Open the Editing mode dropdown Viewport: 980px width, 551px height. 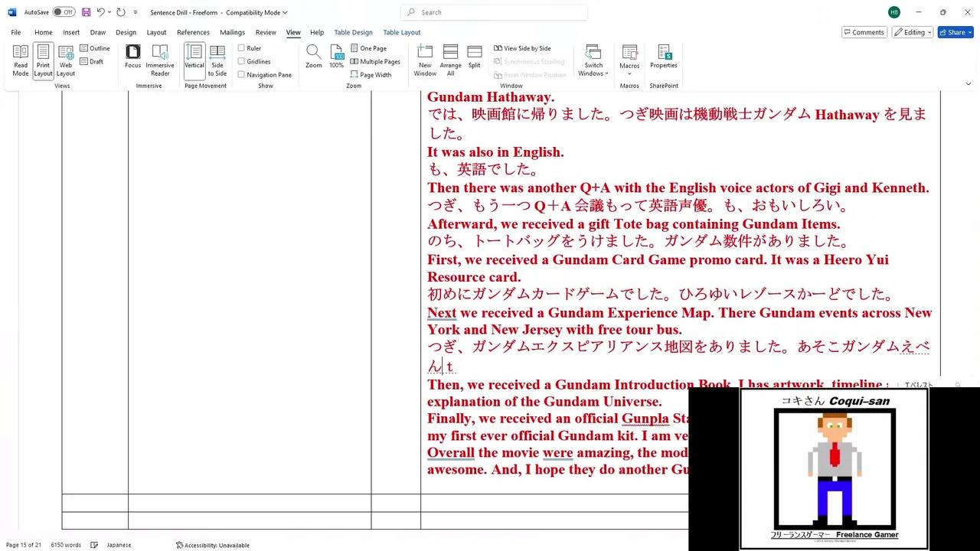912,32
